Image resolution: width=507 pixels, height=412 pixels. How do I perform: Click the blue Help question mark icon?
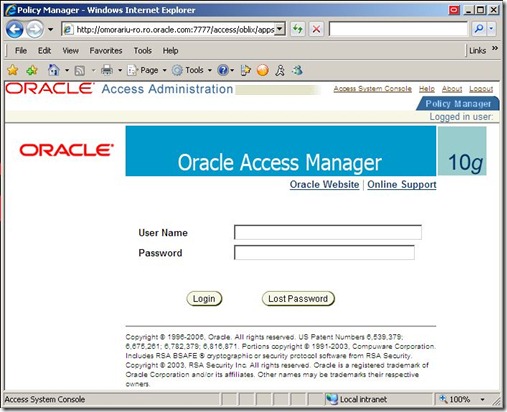click(x=223, y=70)
